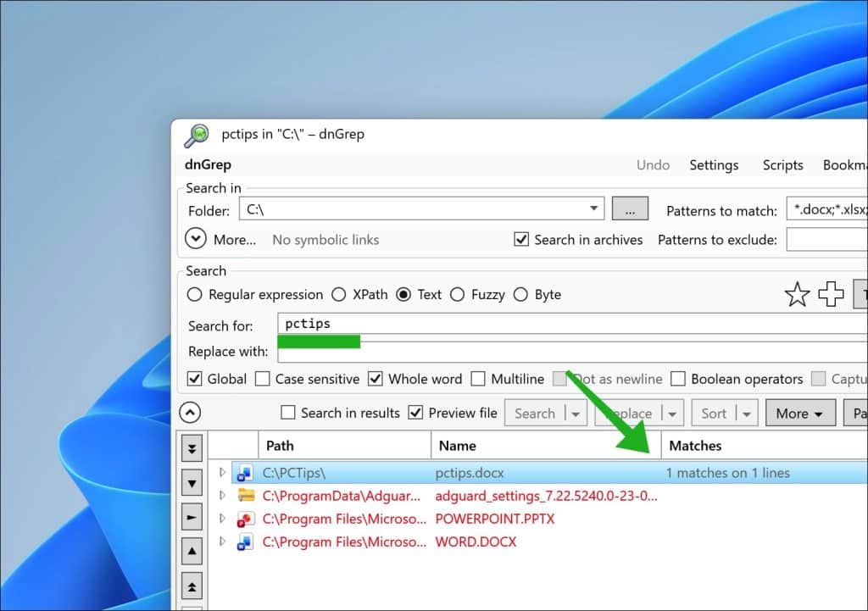The image size is (868, 611).
Task: Enable Regular expression search type
Action: [194, 294]
